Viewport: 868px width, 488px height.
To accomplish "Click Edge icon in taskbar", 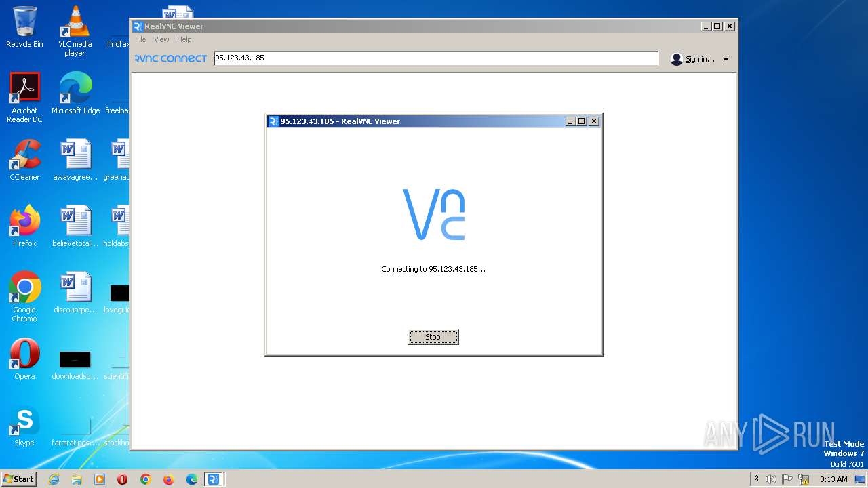I will point(192,479).
